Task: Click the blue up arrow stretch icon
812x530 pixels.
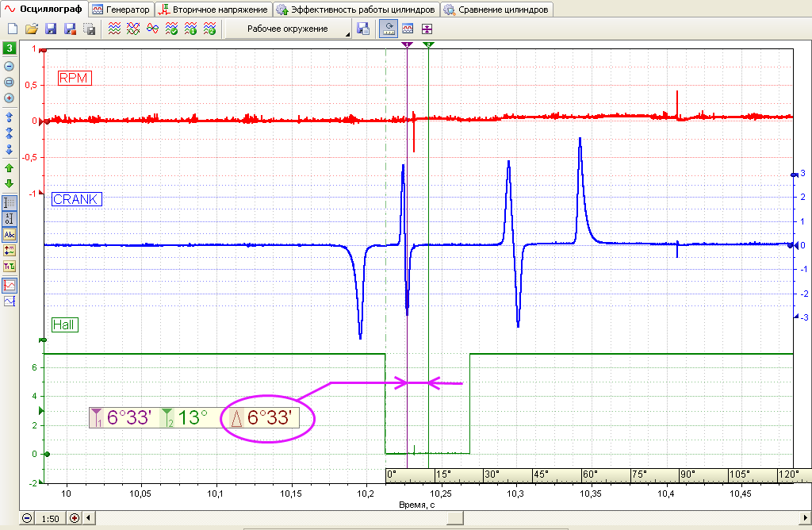Action: (9, 117)
